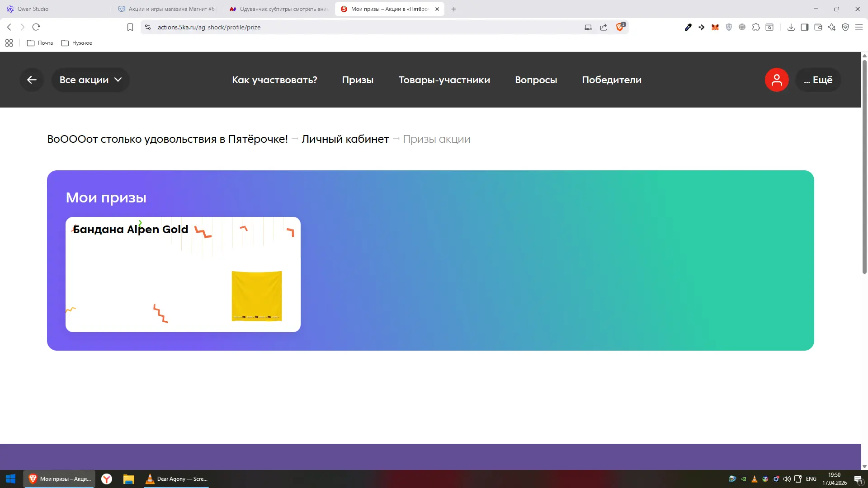Open the Почта bookmarks folder
868x488 pixels.
tap(40, 43)
